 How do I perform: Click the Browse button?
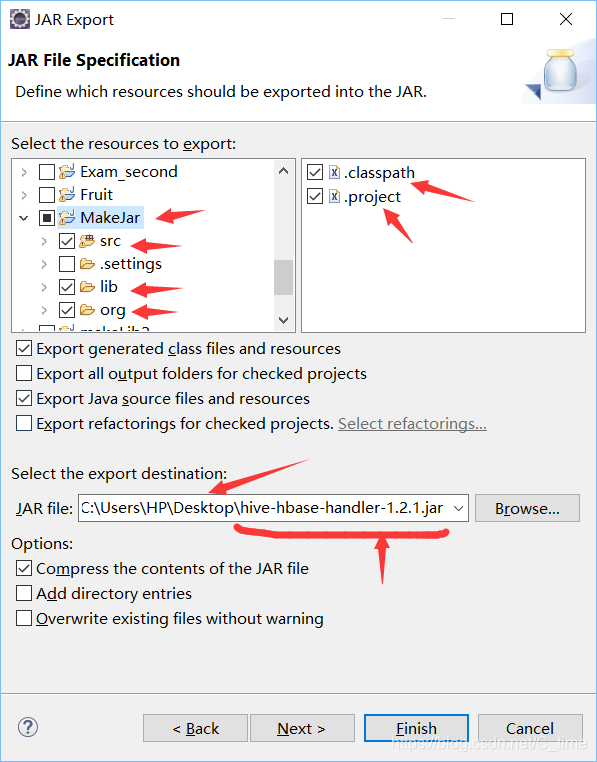527,508
